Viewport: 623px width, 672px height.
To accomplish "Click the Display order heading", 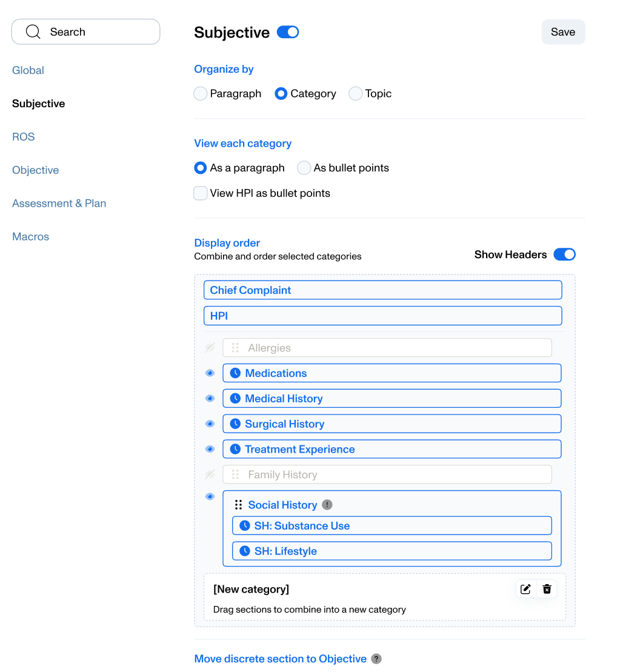I will click(227, 242).
